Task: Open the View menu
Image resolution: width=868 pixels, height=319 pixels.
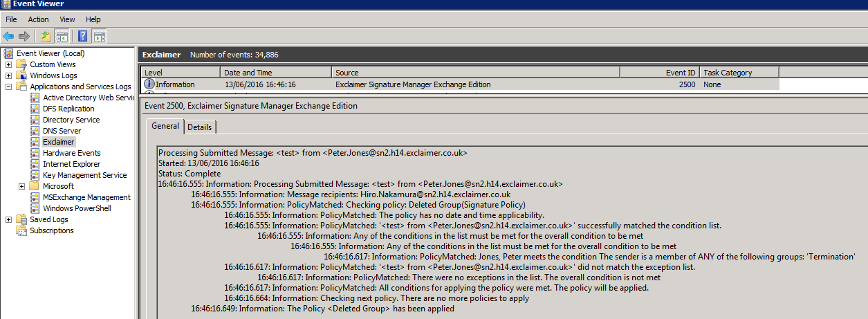Action: tap(67, 19)
